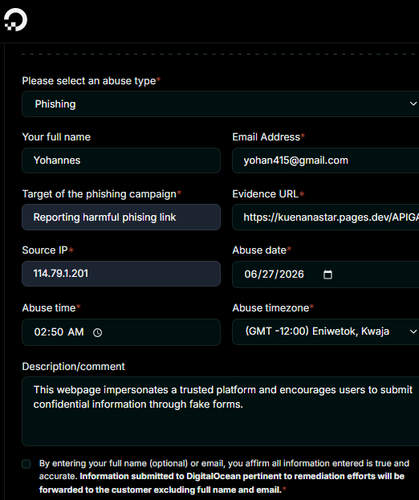The width and height of the screenshot is (419, 500).
Task: Focus the full name field with Yohannes
Action: pyautogui.click(x=121, y=160)
